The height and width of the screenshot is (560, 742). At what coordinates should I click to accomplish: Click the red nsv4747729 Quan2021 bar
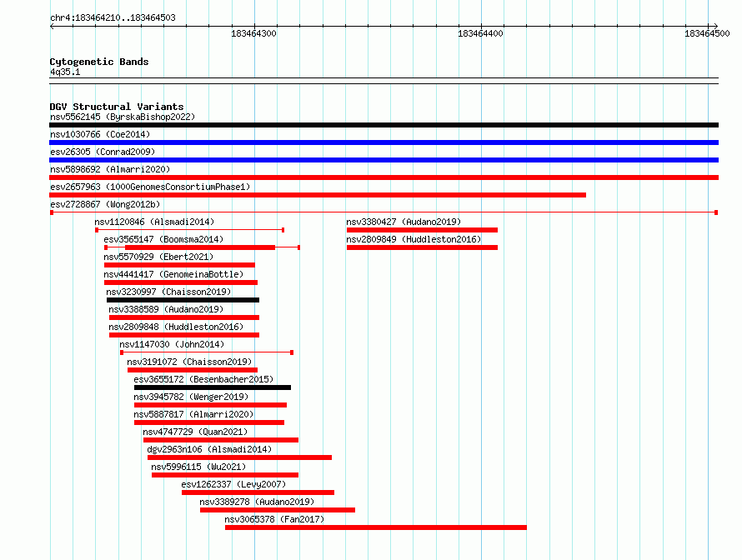tap(221, 440)
